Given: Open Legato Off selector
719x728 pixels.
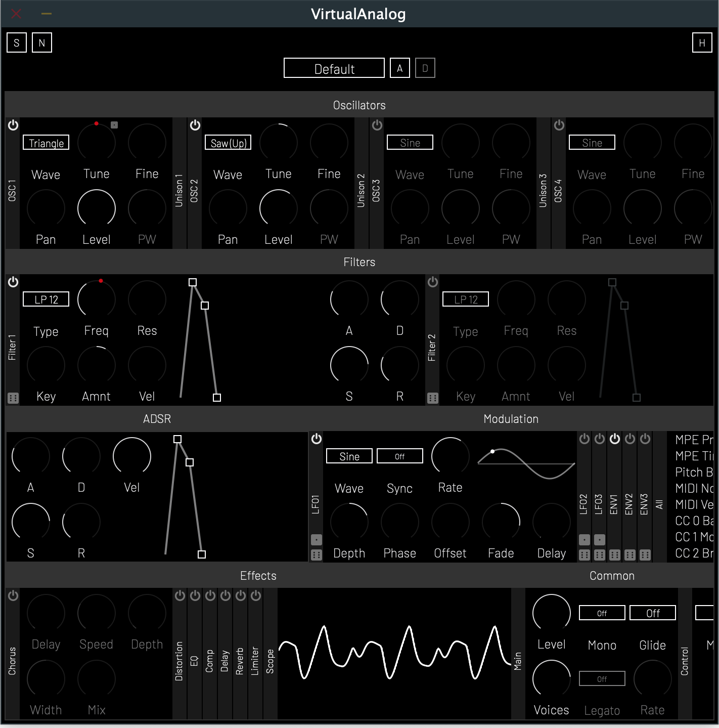Looking at the screenshot, I should 602,679.
